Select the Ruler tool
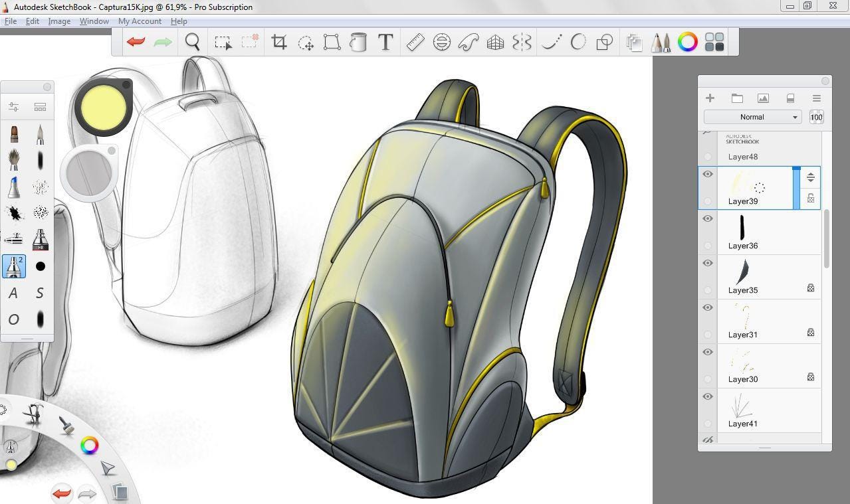The height and width of the screenshot is (504, 850). tap(415, 42)
